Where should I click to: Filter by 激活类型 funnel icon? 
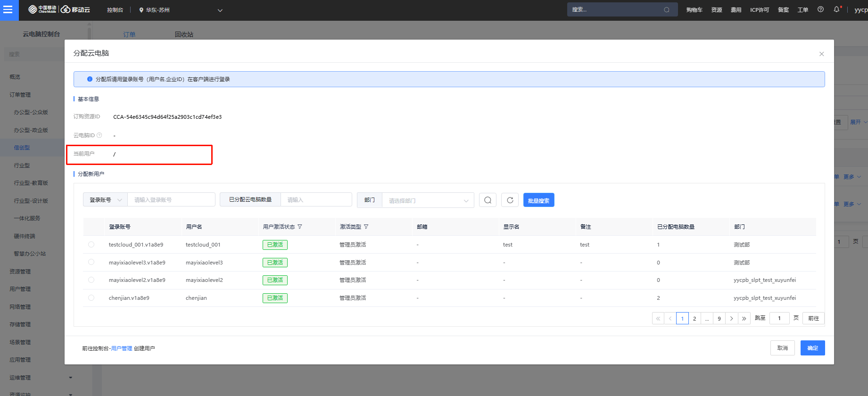[x=366, y=227]
